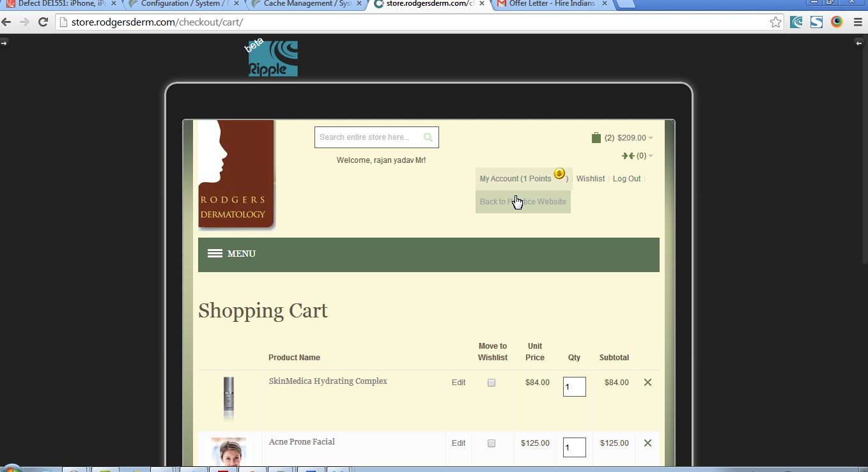Screen dimensions: 868x472
Task: Close the Configuration / System tab
Action: point(236,3)
